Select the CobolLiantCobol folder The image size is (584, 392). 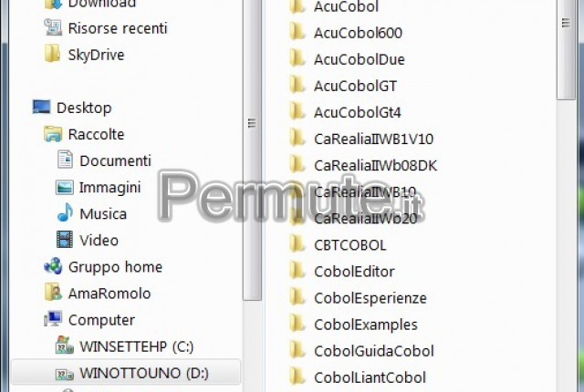point(357,377)
